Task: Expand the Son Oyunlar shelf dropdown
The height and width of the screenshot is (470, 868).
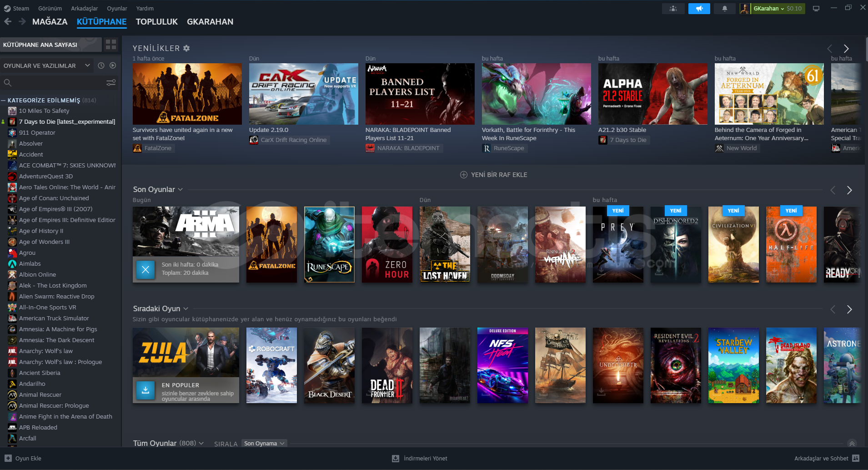Action: click(181, 190)
